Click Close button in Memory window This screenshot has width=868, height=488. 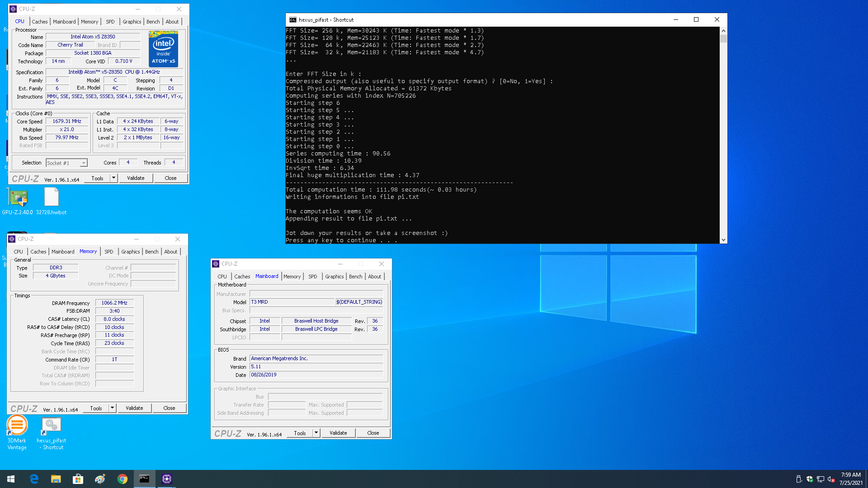coord(169,408)
